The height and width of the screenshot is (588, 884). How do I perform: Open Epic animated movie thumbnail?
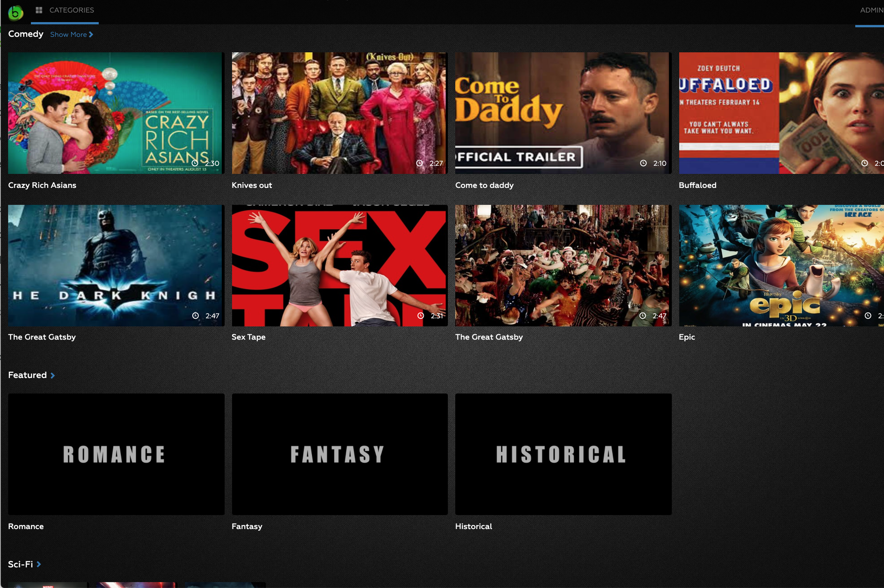coord(781,265)
